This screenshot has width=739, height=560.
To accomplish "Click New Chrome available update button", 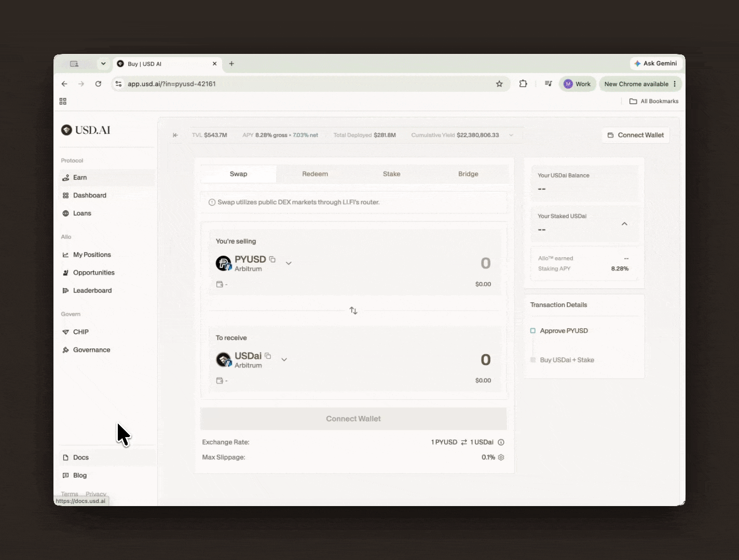I will coord(636,84).
